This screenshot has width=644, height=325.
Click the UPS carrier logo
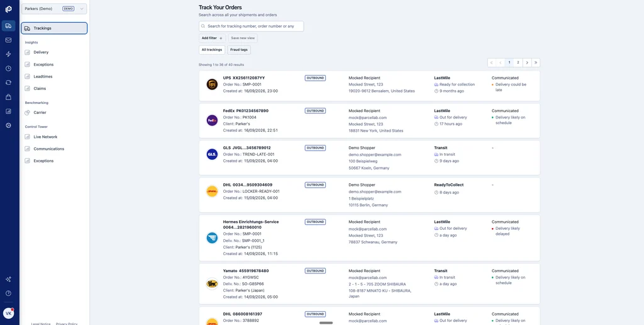pos(212,84)
